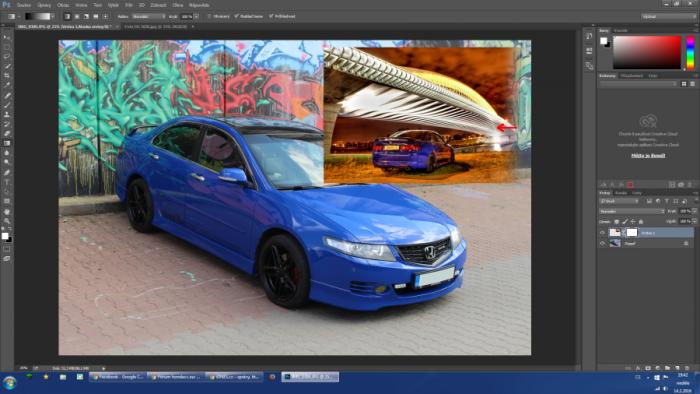Viewport: 700px width, 394px height.
Task: Select the Type (T) tool
Action: pyautogui.click(x=7, y=182)
